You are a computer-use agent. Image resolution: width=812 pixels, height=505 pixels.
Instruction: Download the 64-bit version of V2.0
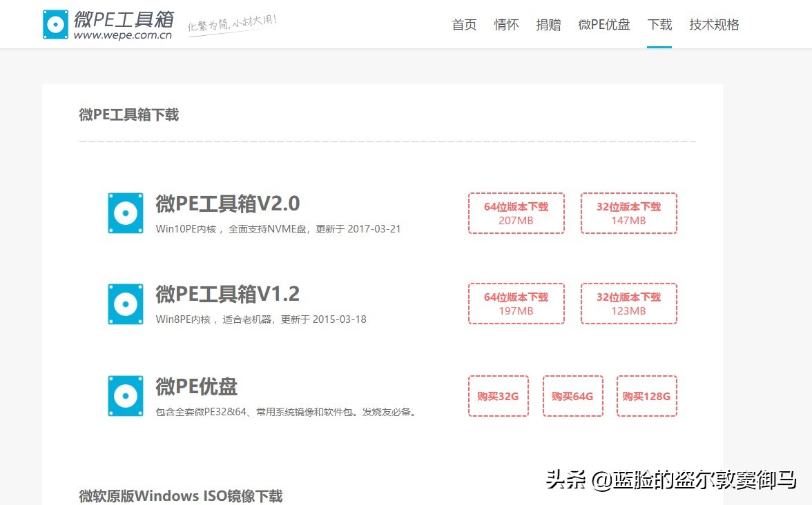516,212
